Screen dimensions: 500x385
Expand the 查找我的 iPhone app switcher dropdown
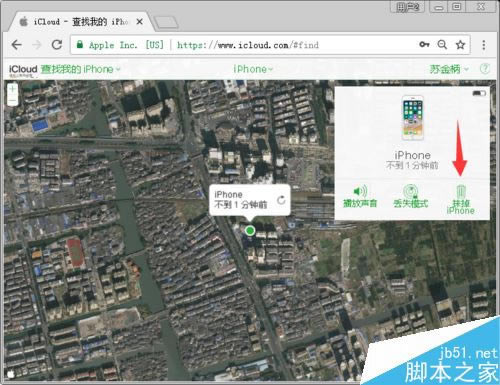[x=80, y=69]
